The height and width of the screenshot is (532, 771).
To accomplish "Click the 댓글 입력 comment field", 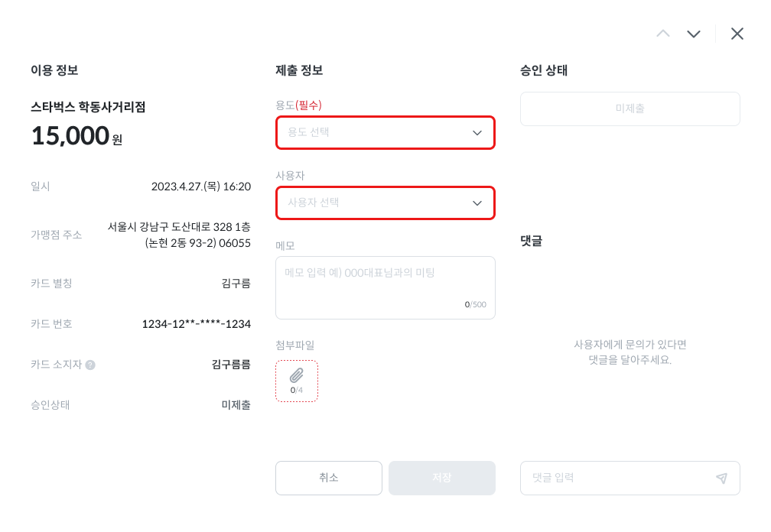I will (616, 478).
